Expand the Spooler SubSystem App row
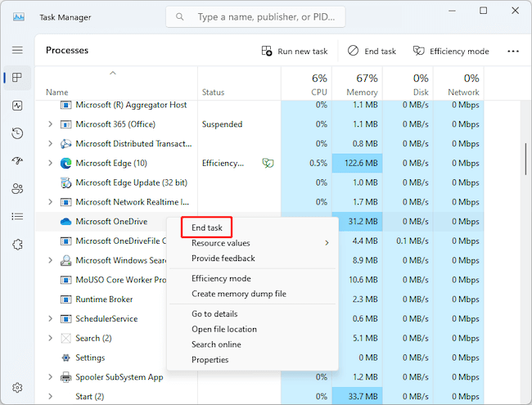The height and width of the screenshot is (405, 532). (50, 377)
